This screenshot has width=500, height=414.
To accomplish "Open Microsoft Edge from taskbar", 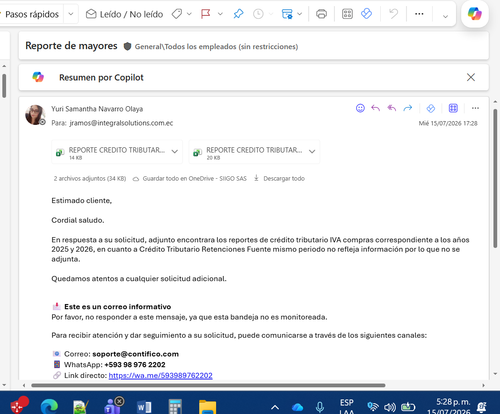I will click(x=49, y=406).
